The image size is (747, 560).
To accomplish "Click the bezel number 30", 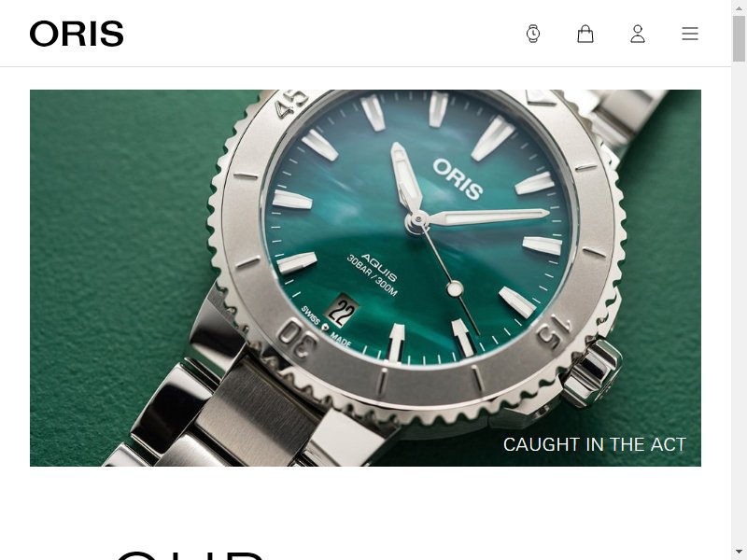I will tap(298, 338).
